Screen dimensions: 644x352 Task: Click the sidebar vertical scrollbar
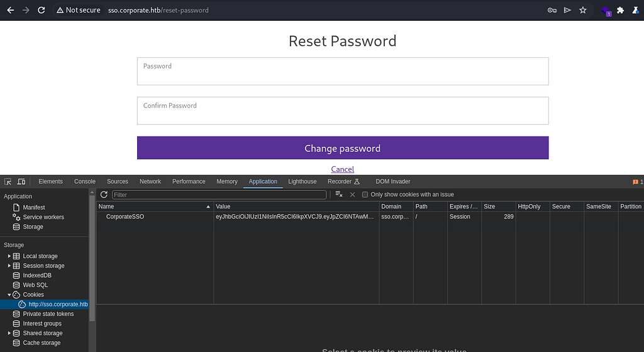(x=92, y=257)
